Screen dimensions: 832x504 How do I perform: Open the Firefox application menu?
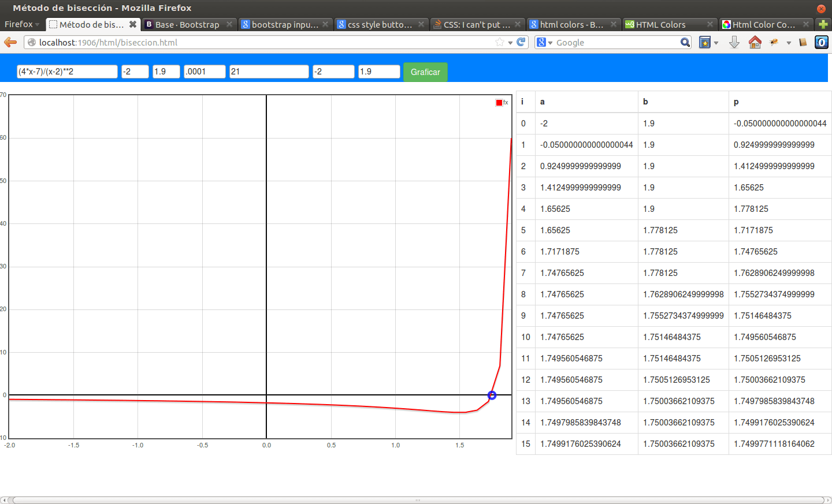tap(22, 24)
